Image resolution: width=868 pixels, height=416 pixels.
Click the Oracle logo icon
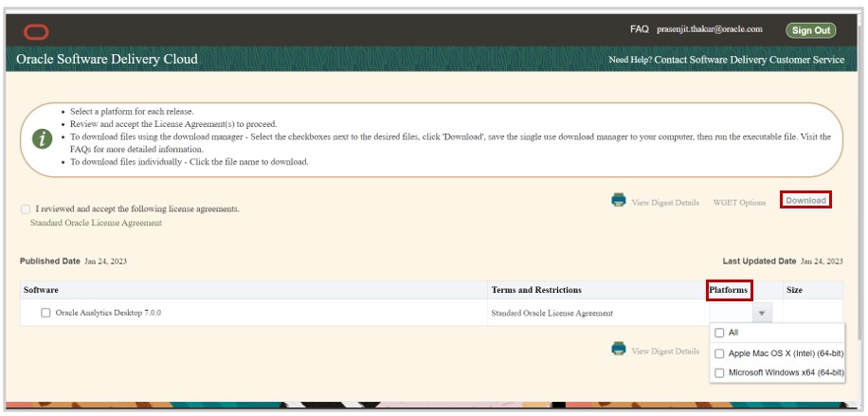[x=36, y=32]
